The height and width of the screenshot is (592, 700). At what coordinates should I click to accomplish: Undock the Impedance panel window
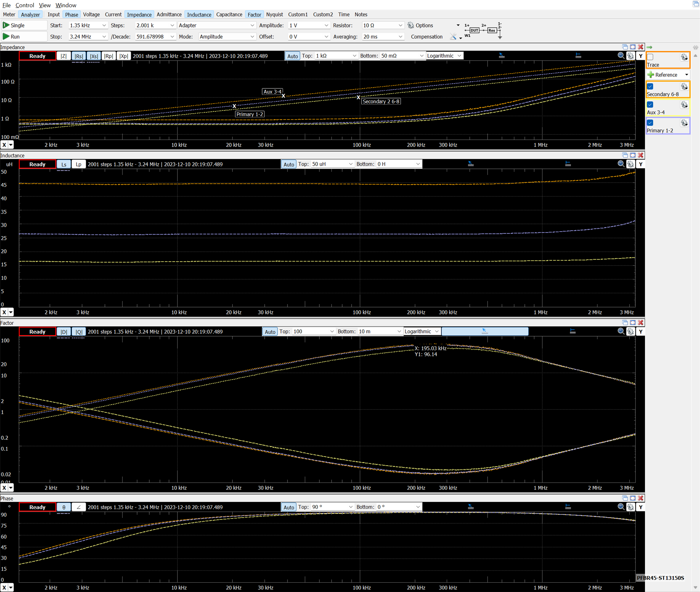(625, 47)
